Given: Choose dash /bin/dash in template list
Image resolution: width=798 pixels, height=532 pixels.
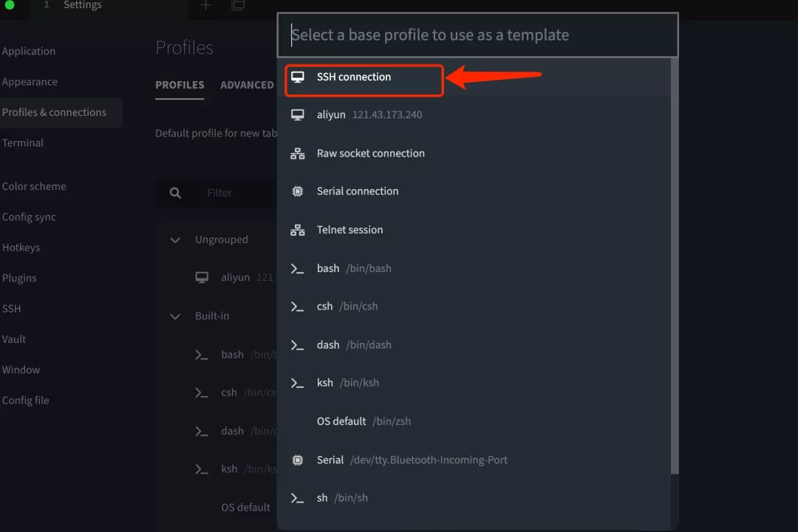Looking at the screenshot, I should (474, 344).
